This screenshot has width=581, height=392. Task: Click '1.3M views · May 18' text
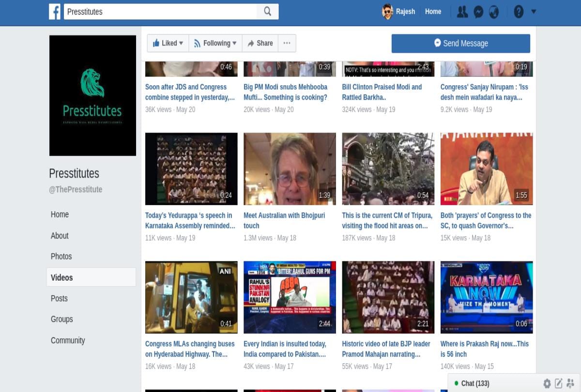(x=270, y=238)
